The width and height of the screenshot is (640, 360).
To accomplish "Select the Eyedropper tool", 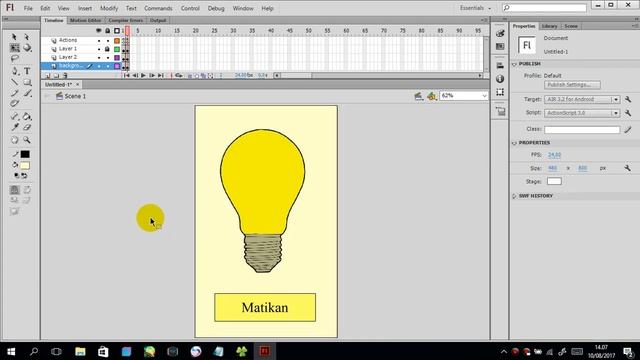I will (x=14, y=127).
